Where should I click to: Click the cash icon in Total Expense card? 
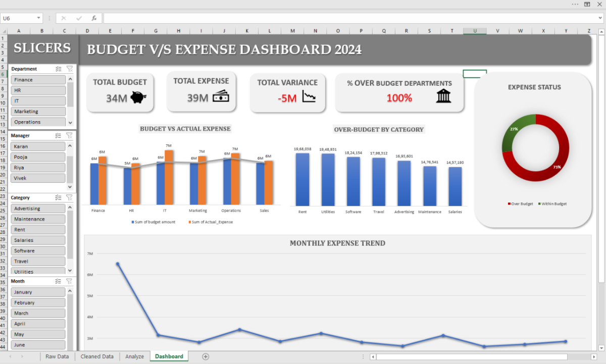click(221, 96)
